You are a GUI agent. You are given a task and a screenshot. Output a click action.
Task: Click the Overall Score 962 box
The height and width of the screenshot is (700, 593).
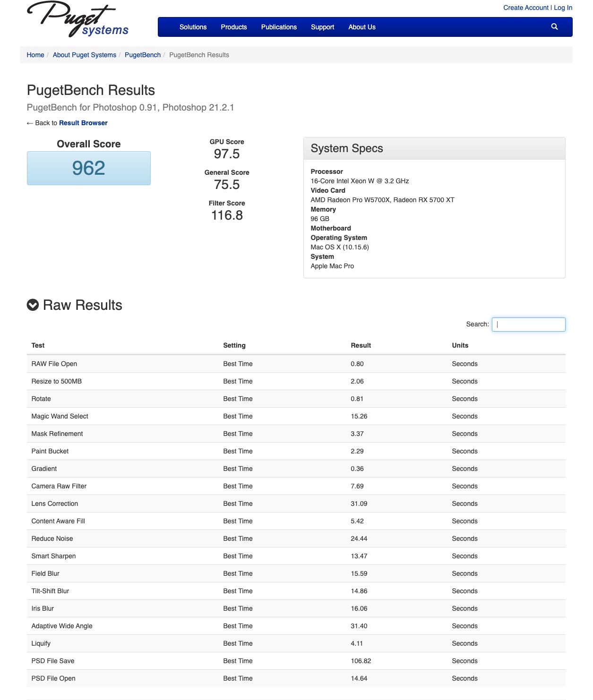coord(89,168)
